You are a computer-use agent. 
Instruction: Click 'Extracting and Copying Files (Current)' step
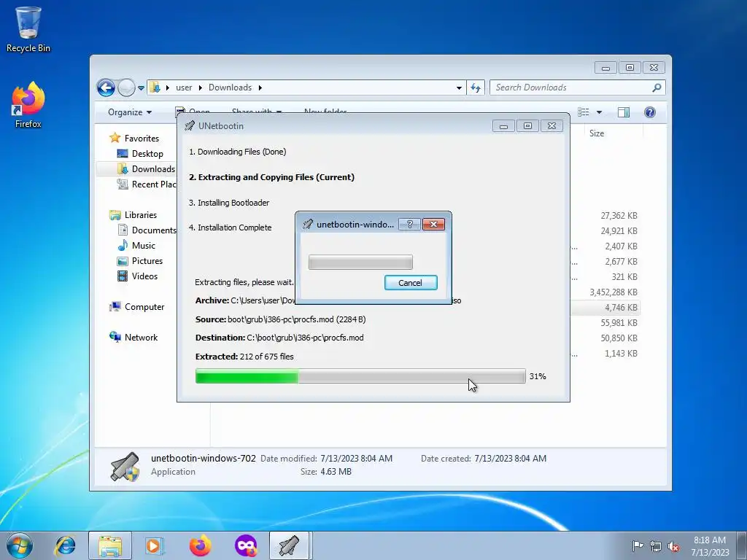click(271, 177)
